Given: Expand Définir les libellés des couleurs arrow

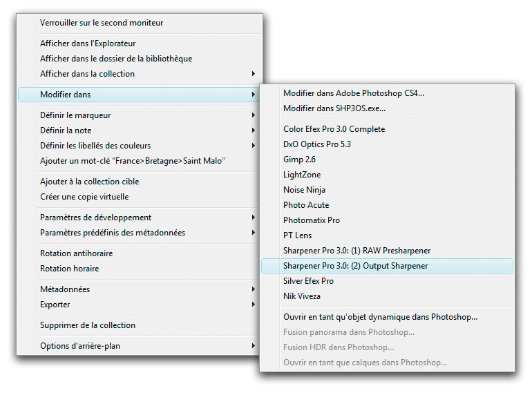Looking at the screenshot, I should pyautogui.click(x=253, y=146).
